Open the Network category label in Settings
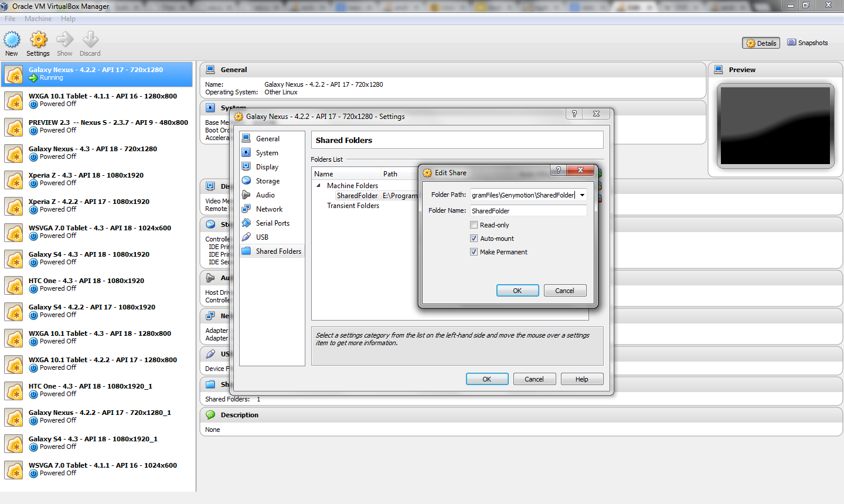The image size is (844, 504). [x=270, y=209]
